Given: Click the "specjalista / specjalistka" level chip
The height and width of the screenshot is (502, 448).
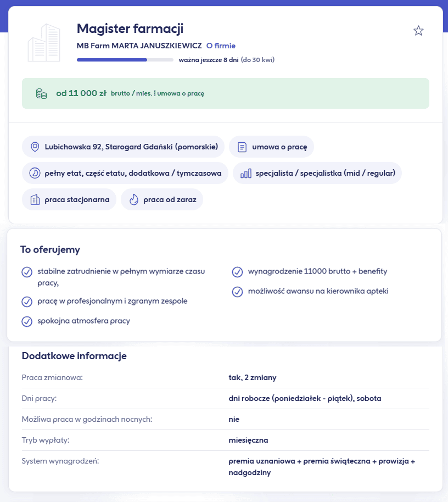Looking at the screenshot, I should [x=317, y=173].
